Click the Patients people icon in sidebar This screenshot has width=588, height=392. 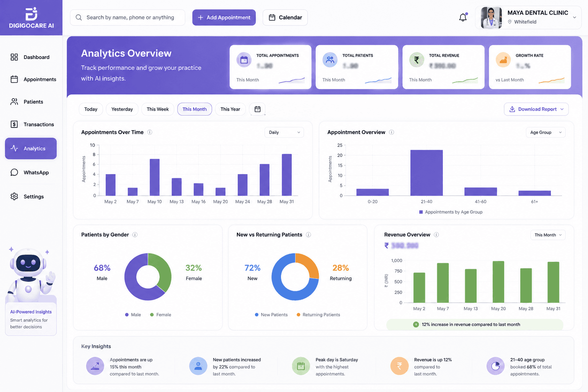[14, 101]
